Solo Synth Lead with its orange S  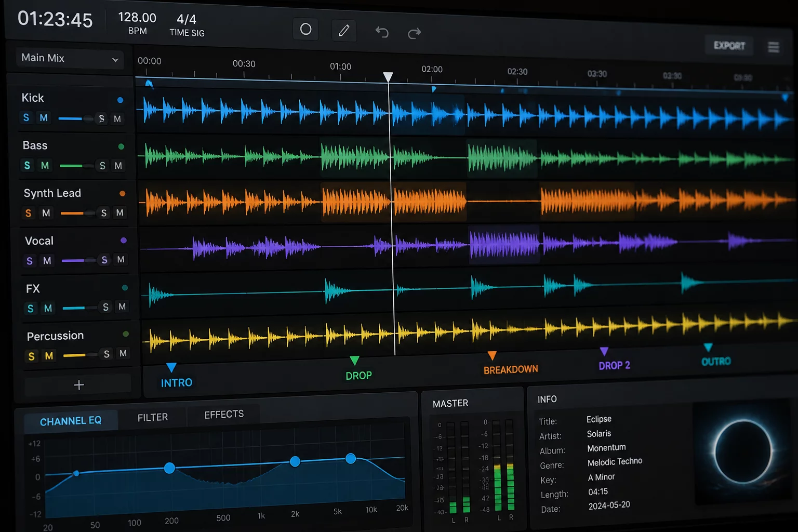click(x=28, y=213)
